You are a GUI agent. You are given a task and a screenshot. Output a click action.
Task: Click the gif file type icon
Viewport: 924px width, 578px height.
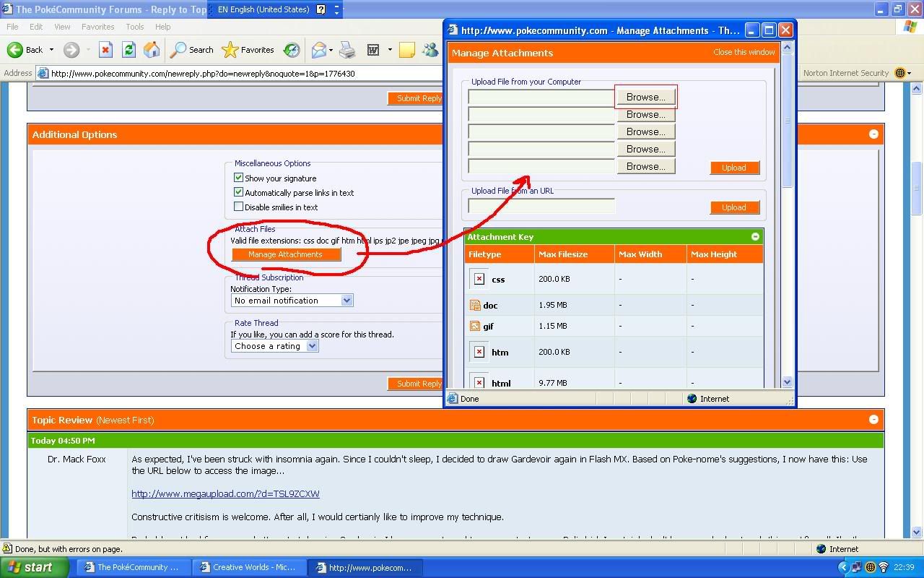coord(475,326)
